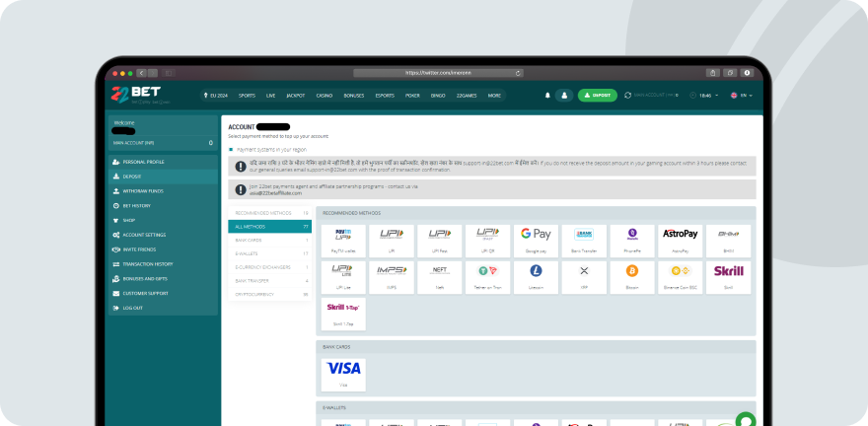Image resolution: width=868 pixels, height=426 pixels.
Task: Choose the IMPS payment method
Action: [392, 277]
